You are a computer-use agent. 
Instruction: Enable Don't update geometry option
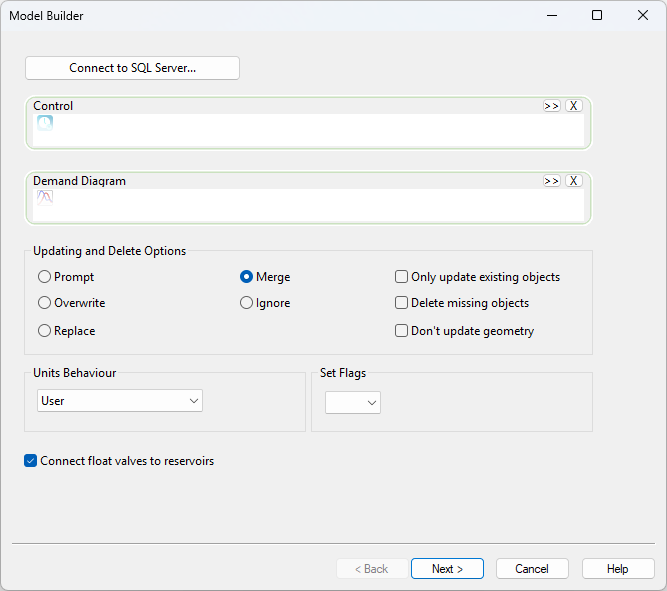402,331
